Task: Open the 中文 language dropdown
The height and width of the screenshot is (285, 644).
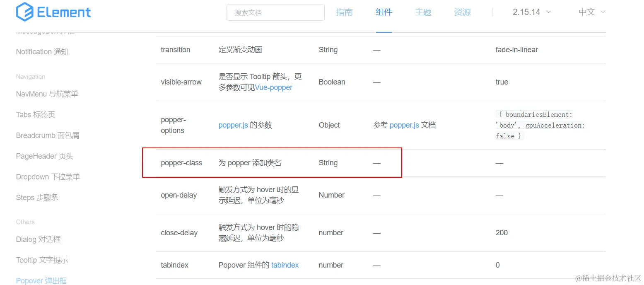Action: (x=587, y=12)
